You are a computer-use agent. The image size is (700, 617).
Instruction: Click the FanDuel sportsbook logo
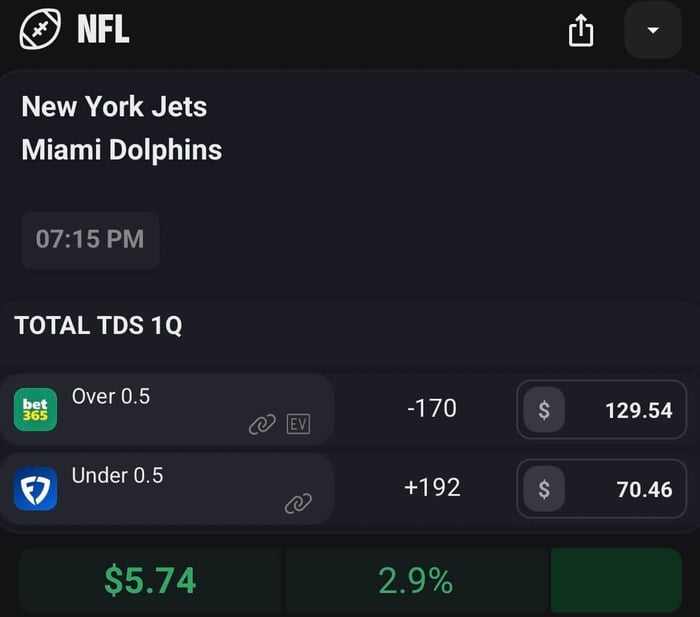(35, 489)
